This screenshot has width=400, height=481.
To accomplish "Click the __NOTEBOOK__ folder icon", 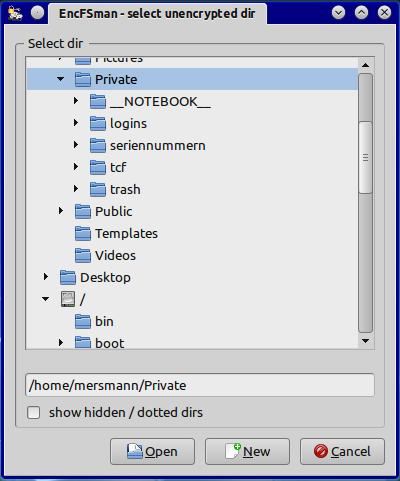I will [98, 101].
